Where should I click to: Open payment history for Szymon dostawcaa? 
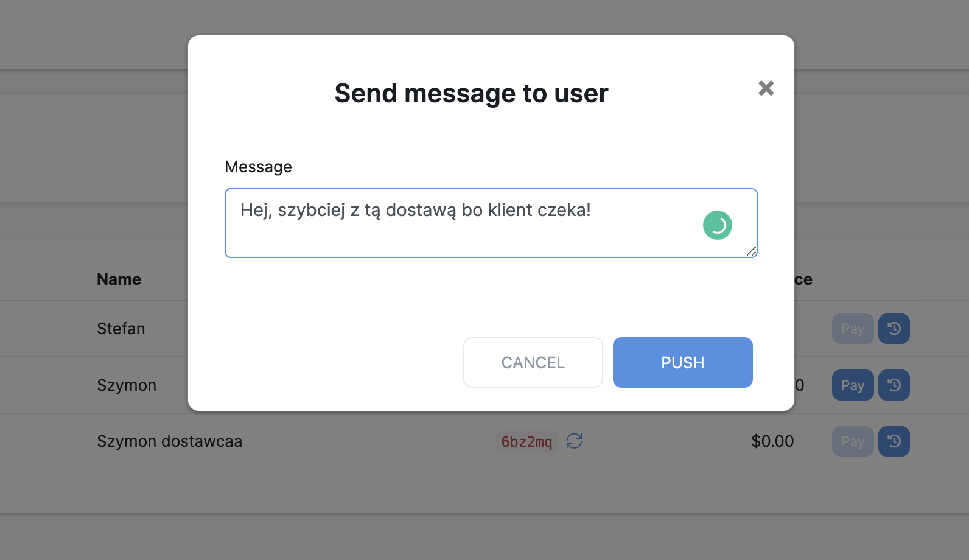(894, 441)
